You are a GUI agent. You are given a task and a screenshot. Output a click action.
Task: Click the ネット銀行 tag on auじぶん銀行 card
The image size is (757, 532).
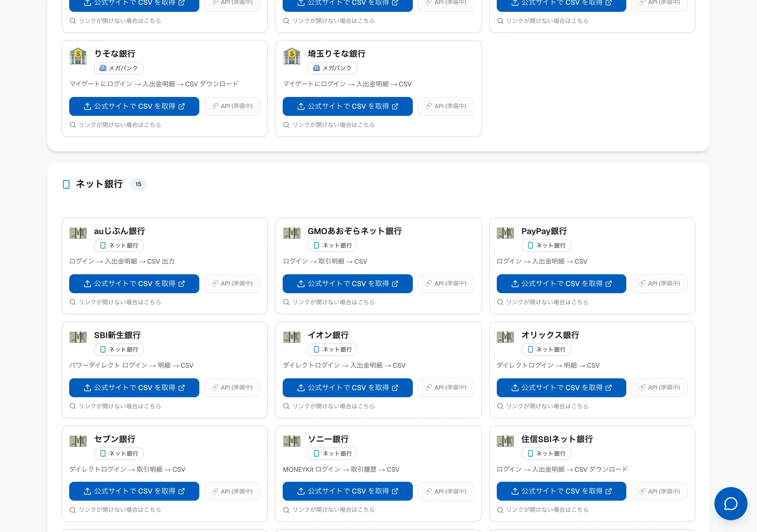pyautogui.click(x=119, y=246)
